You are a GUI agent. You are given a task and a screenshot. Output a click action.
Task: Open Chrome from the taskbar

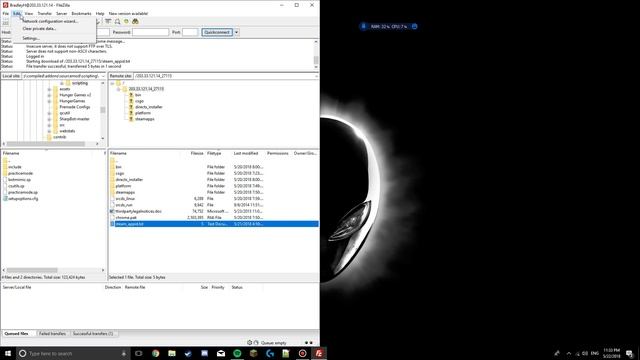156,353
